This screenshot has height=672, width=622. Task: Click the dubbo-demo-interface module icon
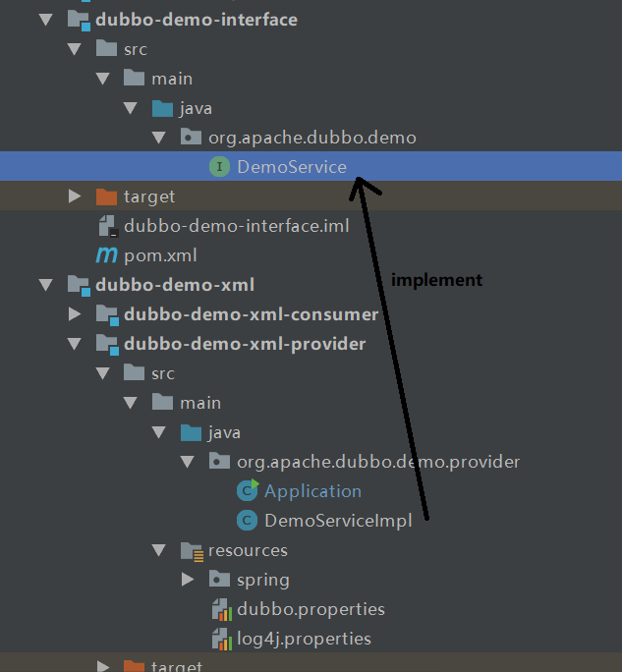(79, 21)
